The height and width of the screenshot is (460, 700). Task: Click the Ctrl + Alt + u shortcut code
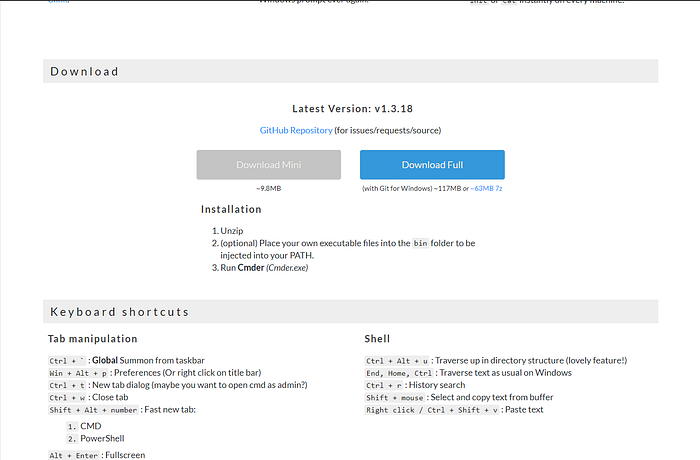397,361
